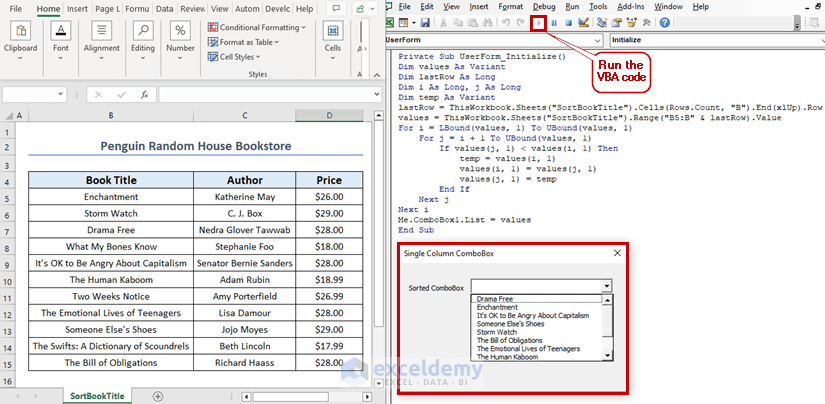Click the Undo icon in VBA toolbar
The height and width of the screenshot is (404, 825).
506,23
